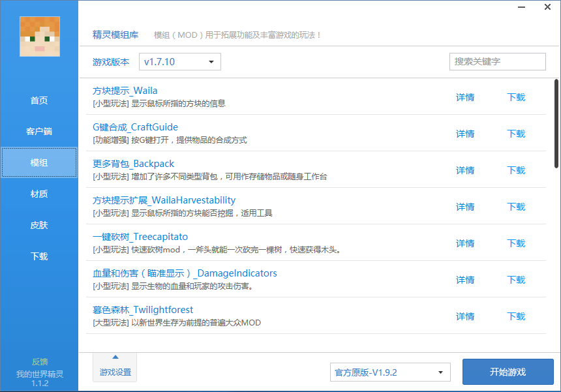The image size is (561, 392).
Task: Switch to the 材质 tab
Action: click(39, 194)
